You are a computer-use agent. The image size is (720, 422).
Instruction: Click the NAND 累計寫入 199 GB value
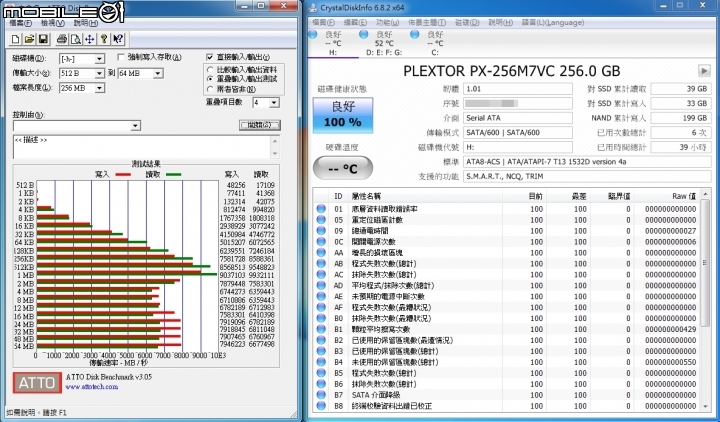point(681,118)
